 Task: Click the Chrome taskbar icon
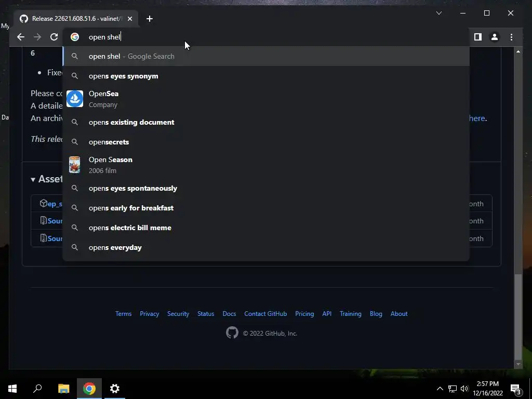point(89,389)
